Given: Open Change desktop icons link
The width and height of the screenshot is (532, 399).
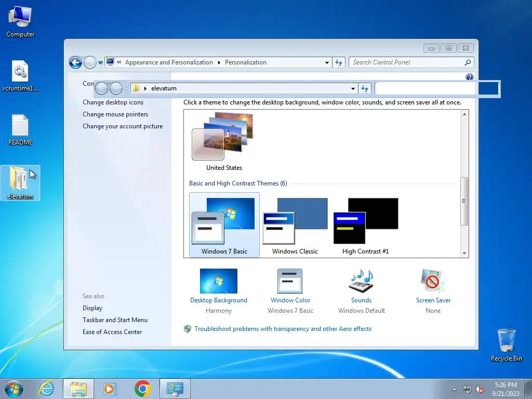Looking at the screenshot, I should (x=113, y=102).
